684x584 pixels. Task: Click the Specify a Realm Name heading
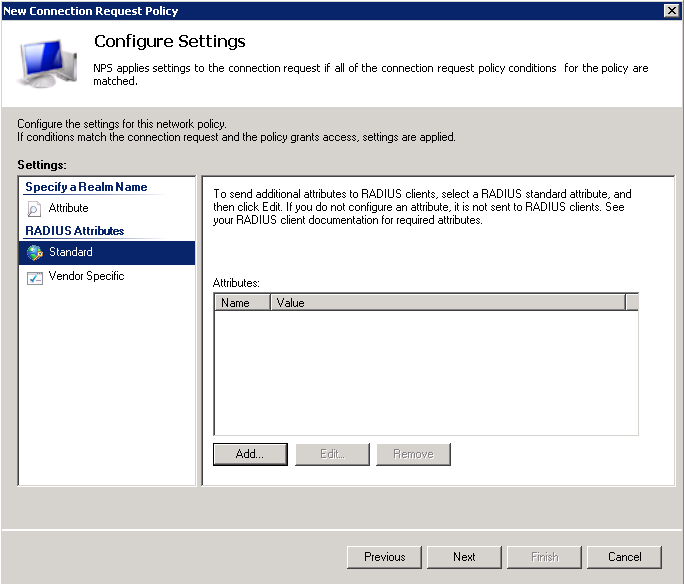click(x=86, y=187)
